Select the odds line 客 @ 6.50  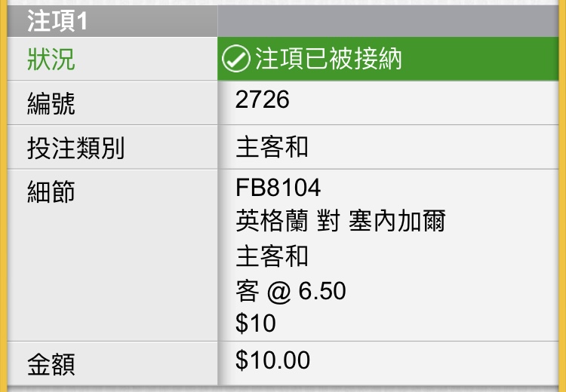pos(291,291)
